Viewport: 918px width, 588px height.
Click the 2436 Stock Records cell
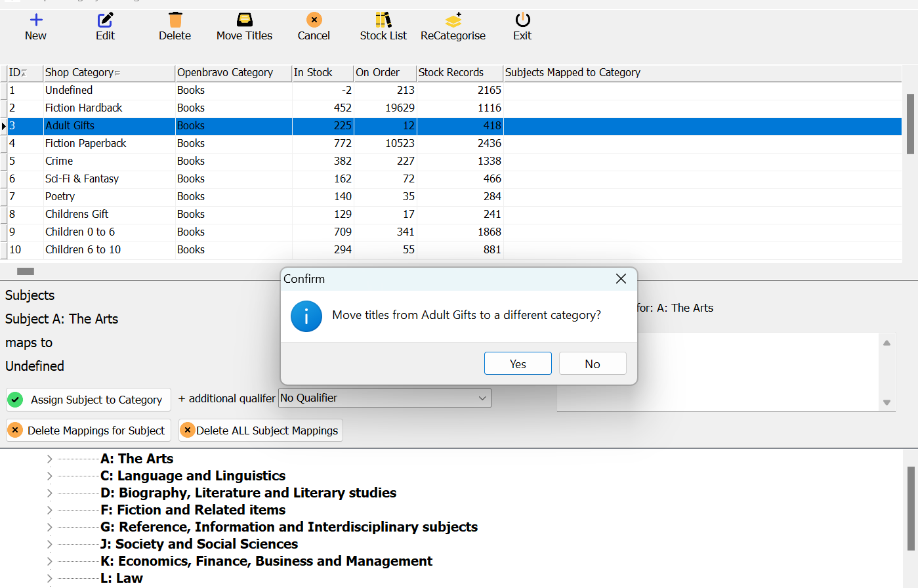[x=460, y=144]
